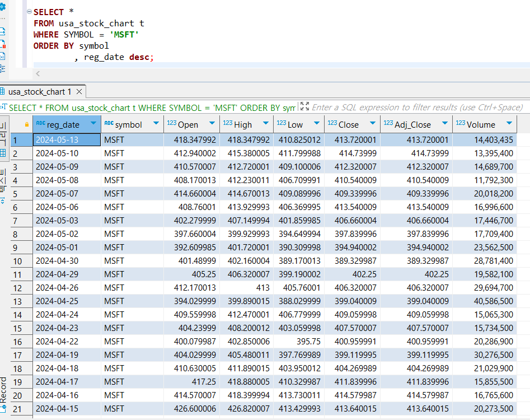The image size is (530, 420).
Task: Open SQL editor settings gear icon
Action: coord(2,7)
